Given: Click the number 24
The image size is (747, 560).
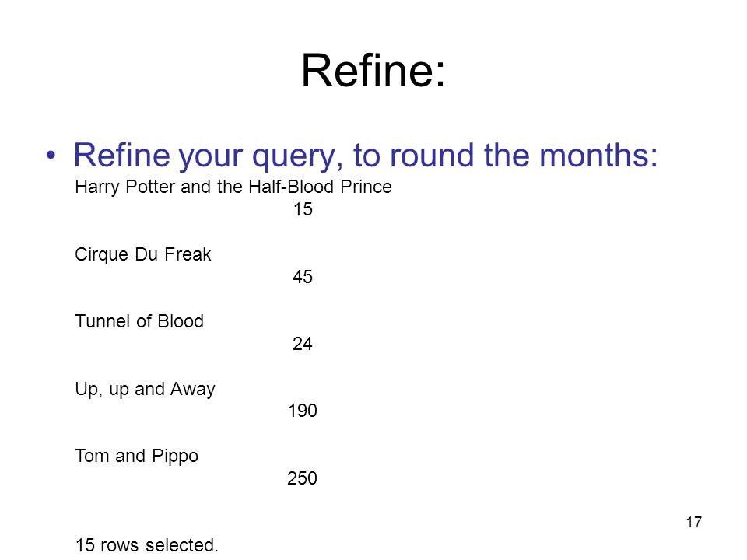Looking at the screenshot, I should click(303, 344).
